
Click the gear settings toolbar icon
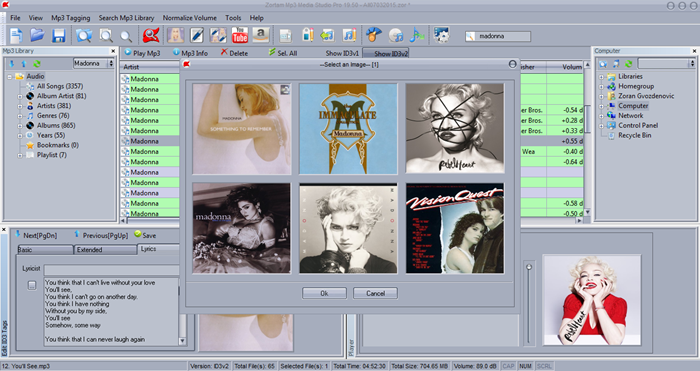pos(441,35)
